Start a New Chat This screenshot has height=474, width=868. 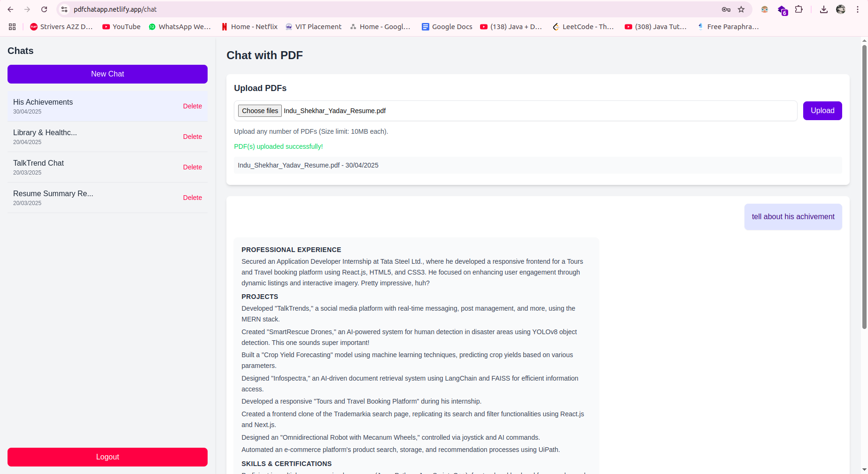108,74
